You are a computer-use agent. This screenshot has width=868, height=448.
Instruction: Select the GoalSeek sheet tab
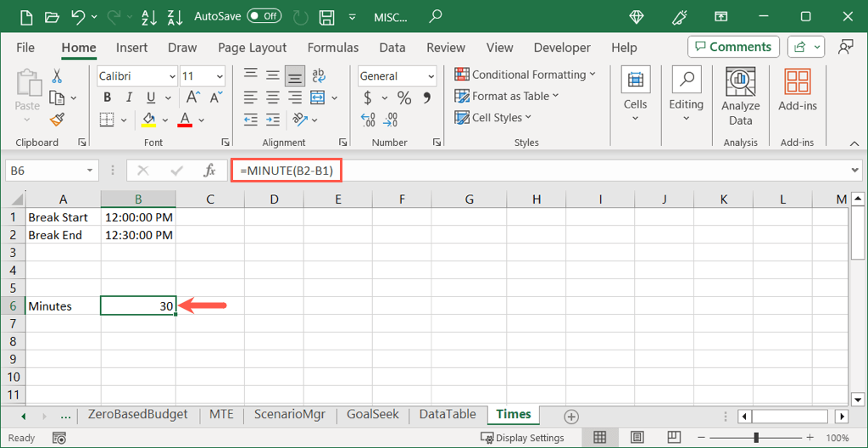373,414
